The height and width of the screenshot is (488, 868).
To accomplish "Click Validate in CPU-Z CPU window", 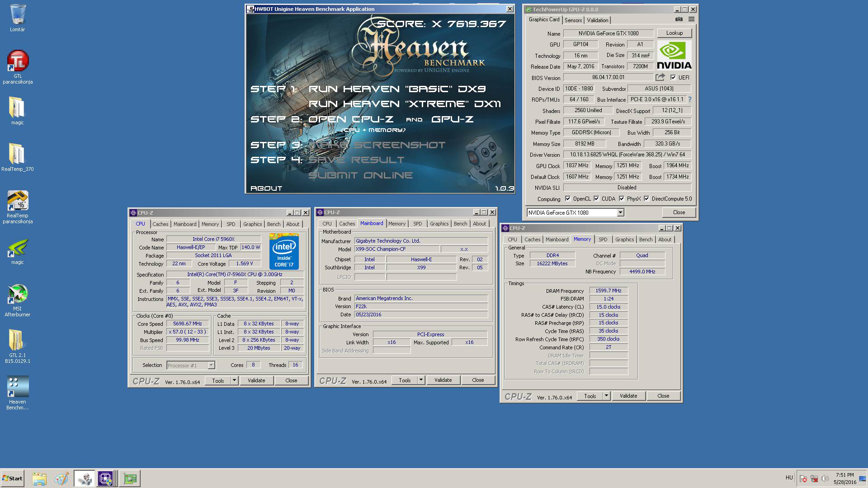I will click(x=256, y=380).
